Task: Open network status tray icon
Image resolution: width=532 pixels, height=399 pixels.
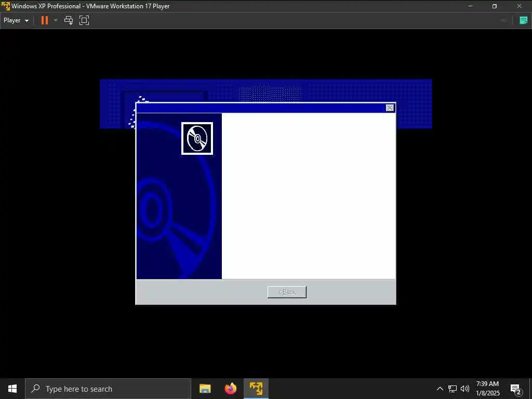Action: click(x=453, y=389)
